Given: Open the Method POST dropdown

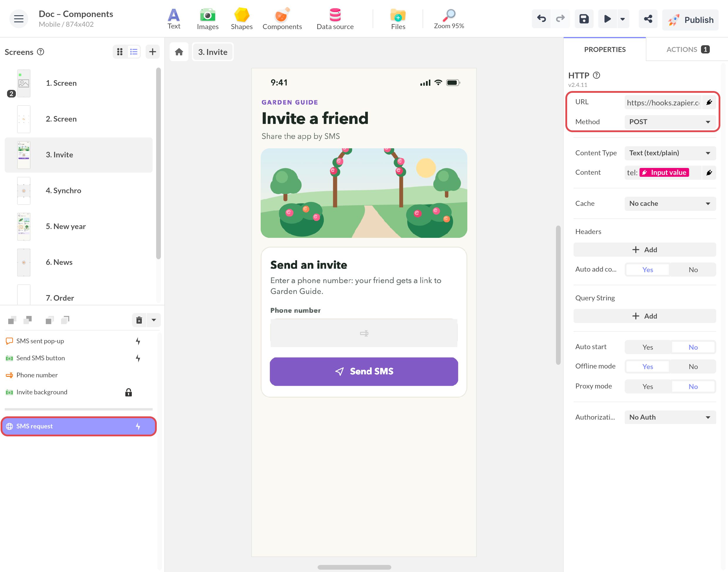Looking at the screenshot, I should tap(670, 122).
